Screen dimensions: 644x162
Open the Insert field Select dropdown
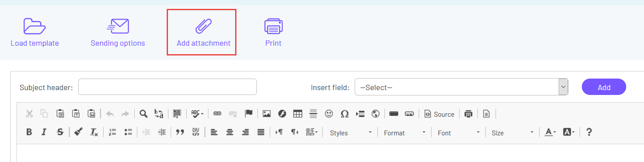click(461, 87)
